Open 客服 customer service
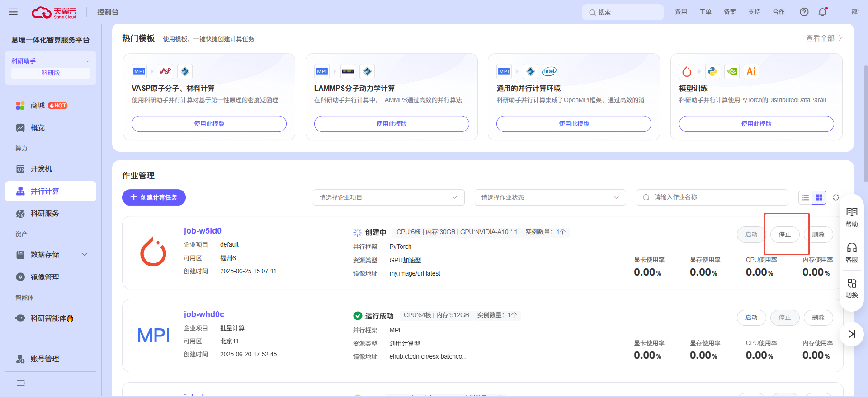 [852, 252]
